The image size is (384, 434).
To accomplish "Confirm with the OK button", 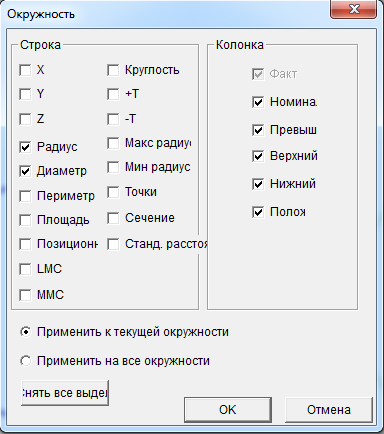I will click(x=228, y=410).
